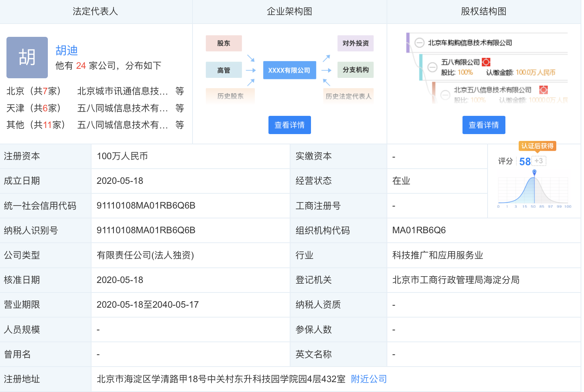Collapse the 五八有限公司 shareholding branch
The width and height of the screenshot is (584, 392).
(x=432, y=68)
